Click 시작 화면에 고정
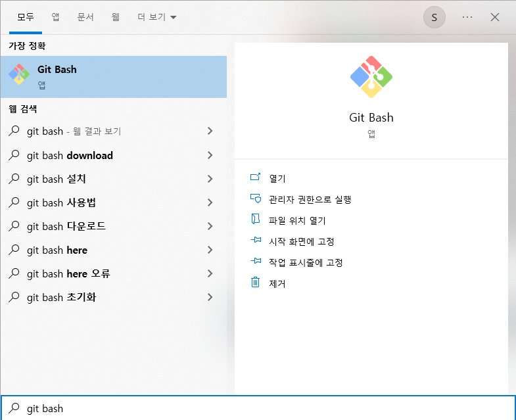 coord(302,242)
